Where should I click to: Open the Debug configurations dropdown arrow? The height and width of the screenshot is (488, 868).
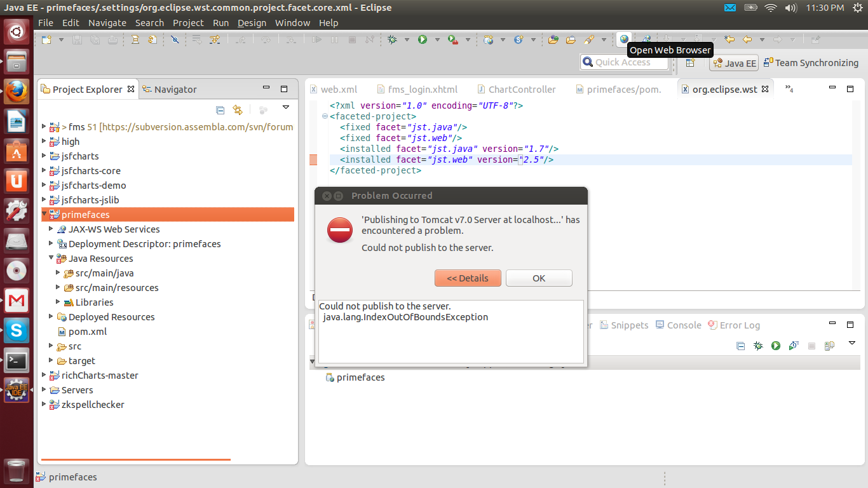point(407,39)
